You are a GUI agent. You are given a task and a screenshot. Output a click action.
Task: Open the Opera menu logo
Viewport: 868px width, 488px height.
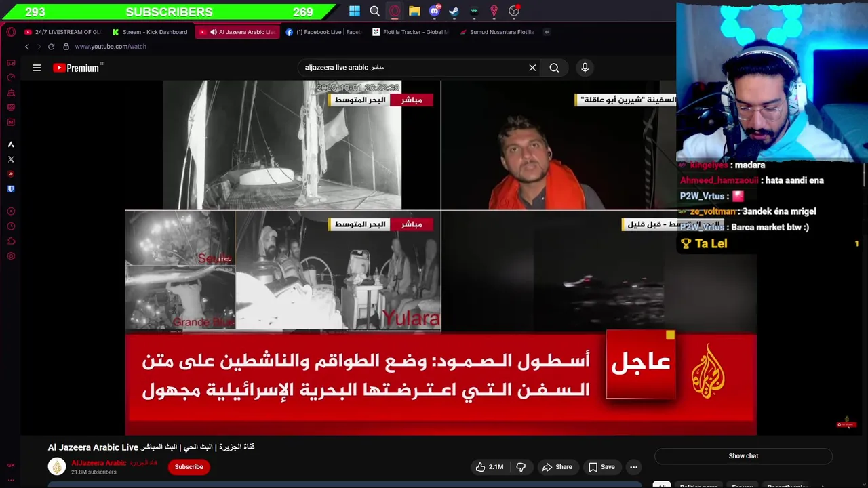coord(11,32)
